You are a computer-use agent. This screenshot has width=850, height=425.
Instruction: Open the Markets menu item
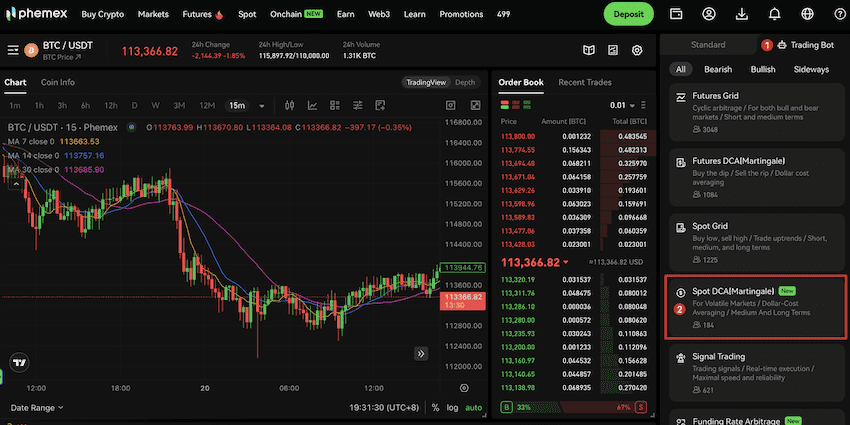[153, 14]
